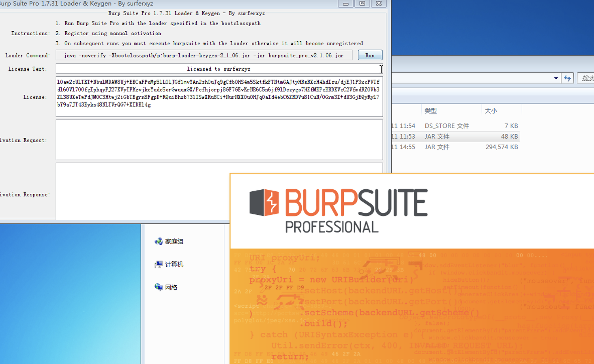Click the network icon next to 网络
This screenshot has width=594, height=364.
[158, 287]
